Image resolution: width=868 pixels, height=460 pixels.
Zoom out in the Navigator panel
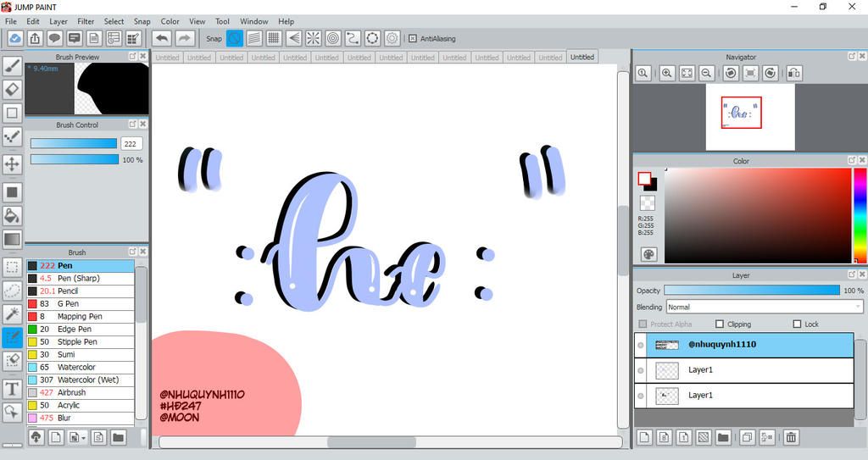click(706, 73)
